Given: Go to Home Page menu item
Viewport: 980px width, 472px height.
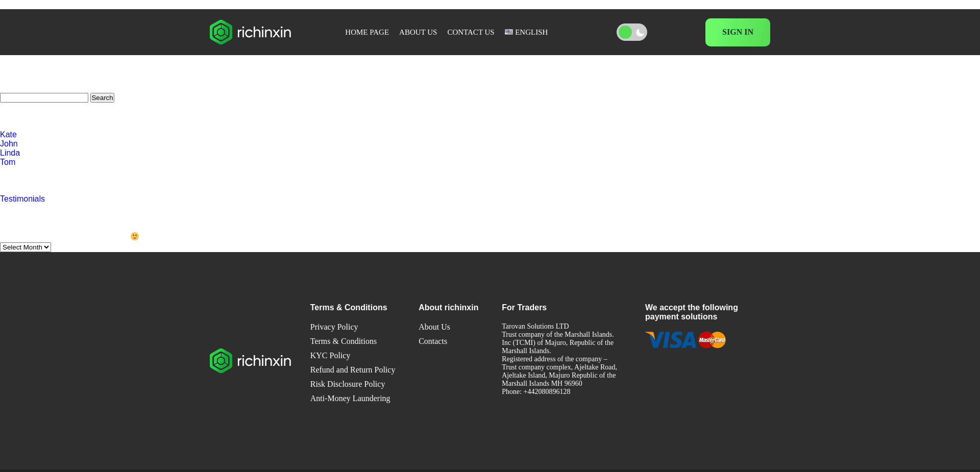Looking at the screenshot, I should (x=367, y=32).
